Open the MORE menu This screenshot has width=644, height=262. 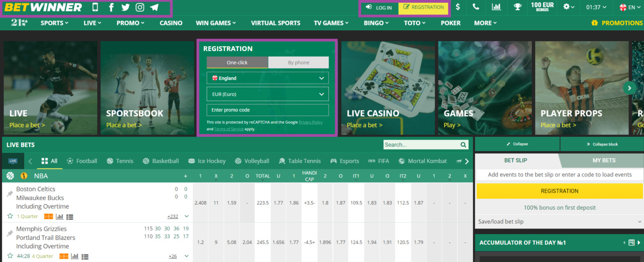point(486,23)
